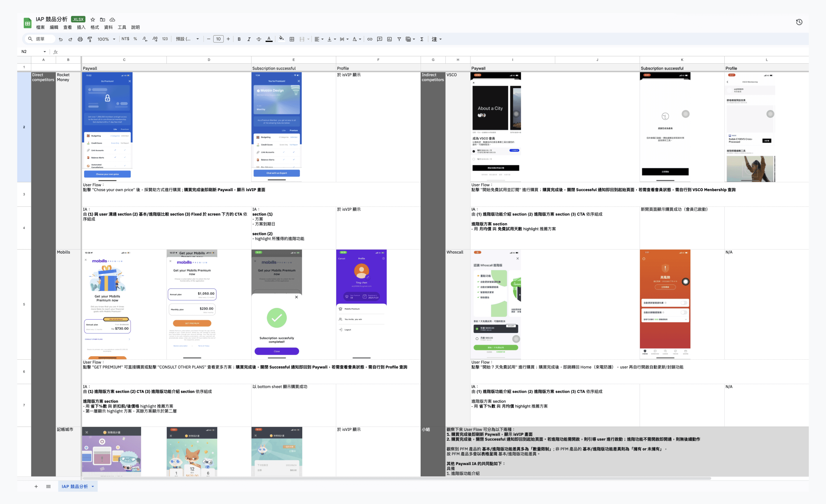Open the fill color picker
The image size is (826, 504).
[281, 39]
